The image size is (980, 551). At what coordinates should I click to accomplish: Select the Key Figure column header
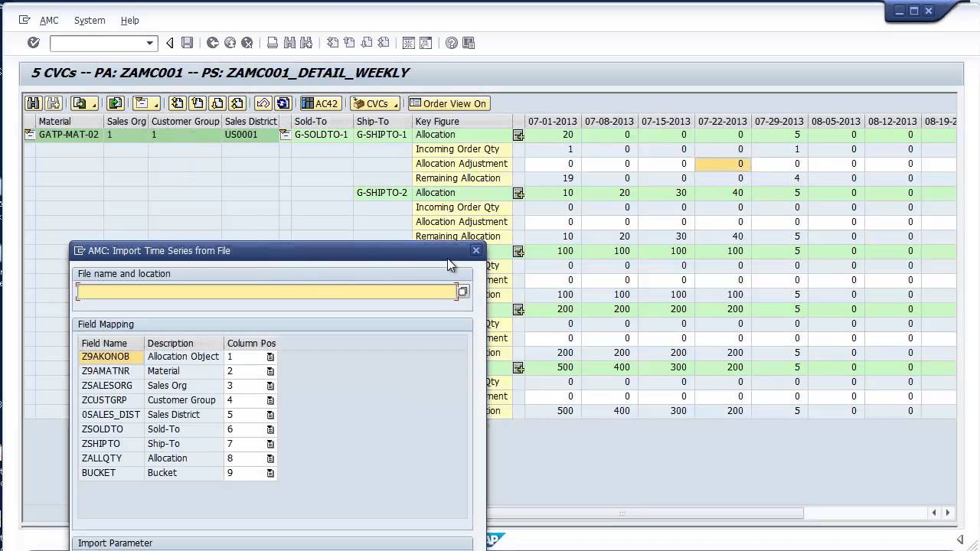coord(462,121)
